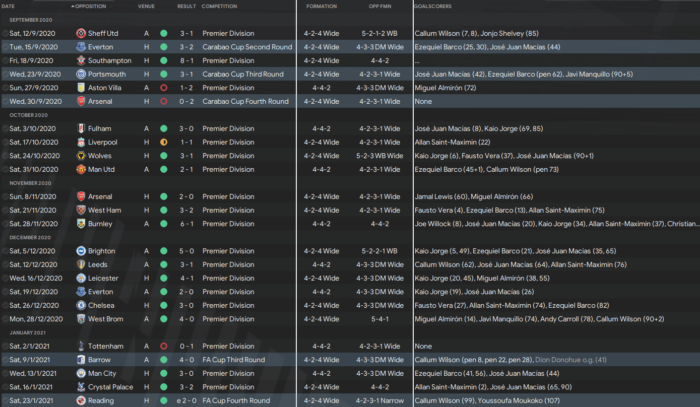Click the Crystal Palace club badge
Image resolution: width=700 pixels, height=407 pixels.
(x=81, y=387)
